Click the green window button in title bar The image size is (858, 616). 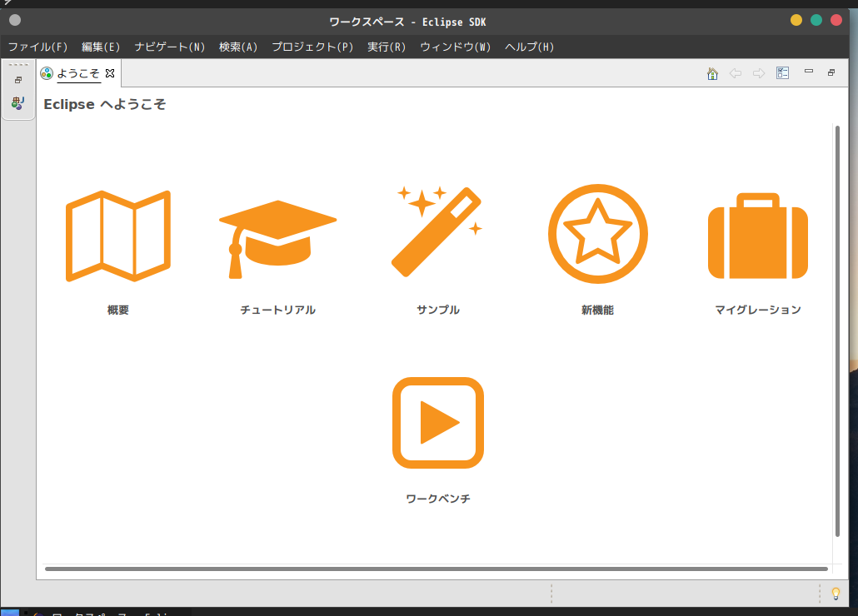click(x=816, y=20)
